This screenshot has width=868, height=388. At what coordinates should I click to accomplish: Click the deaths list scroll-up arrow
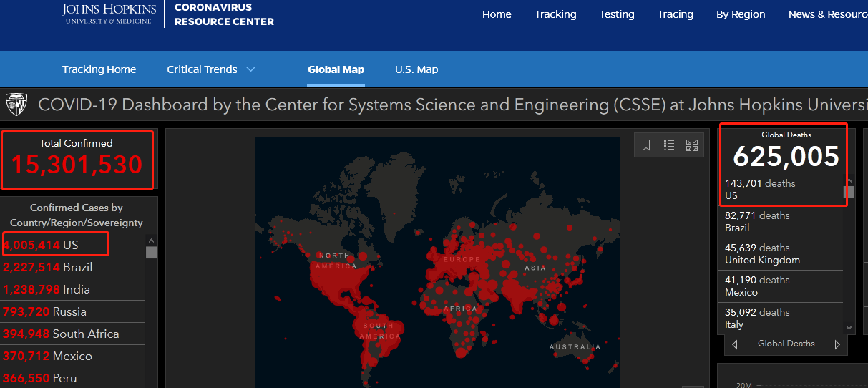[849, 180]
